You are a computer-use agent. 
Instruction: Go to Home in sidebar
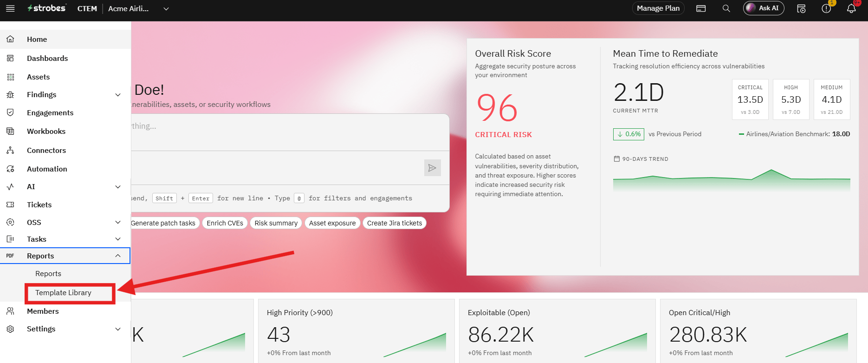(x=65, y=40)
